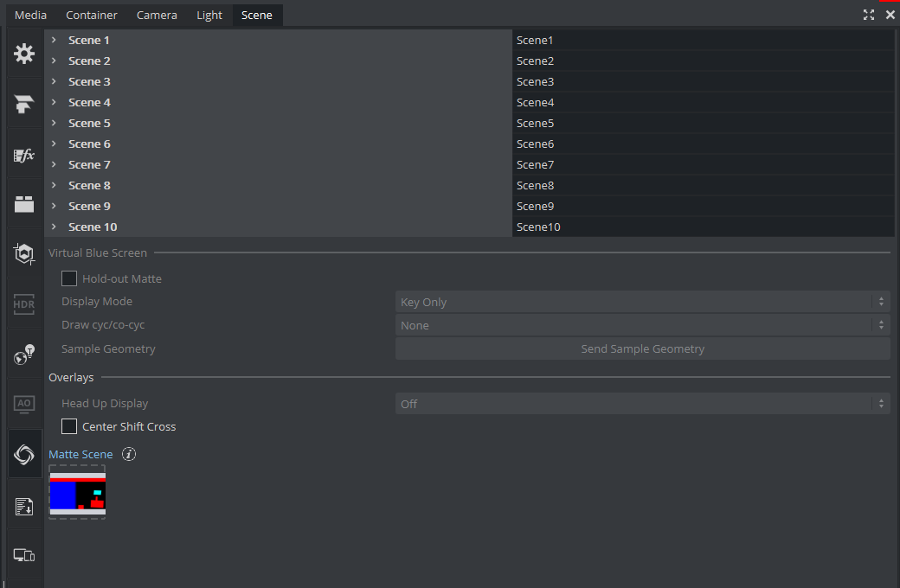Image resolution: width=900 pixels, height=588 pixels.
Task: Select the HDR sidebar icon
Action: tap(24, 304)
